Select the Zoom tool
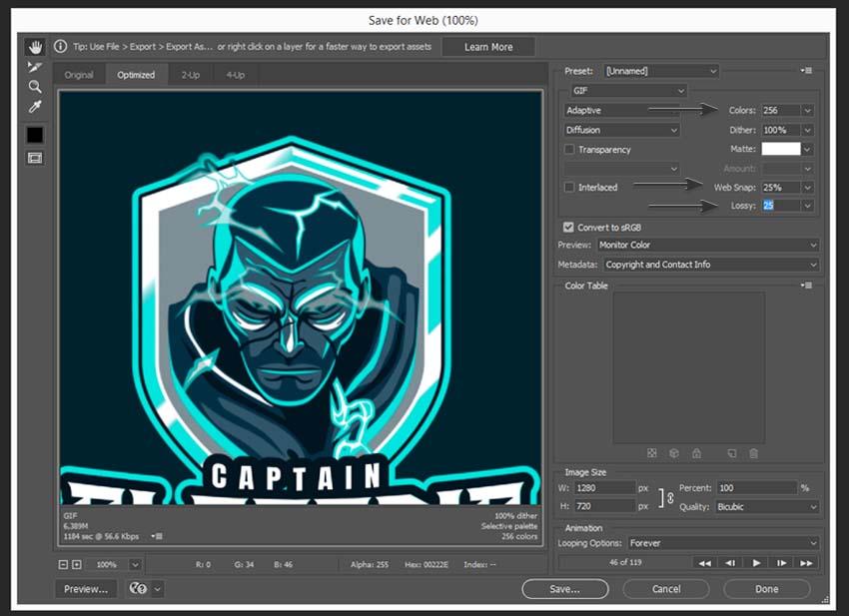 35,87
